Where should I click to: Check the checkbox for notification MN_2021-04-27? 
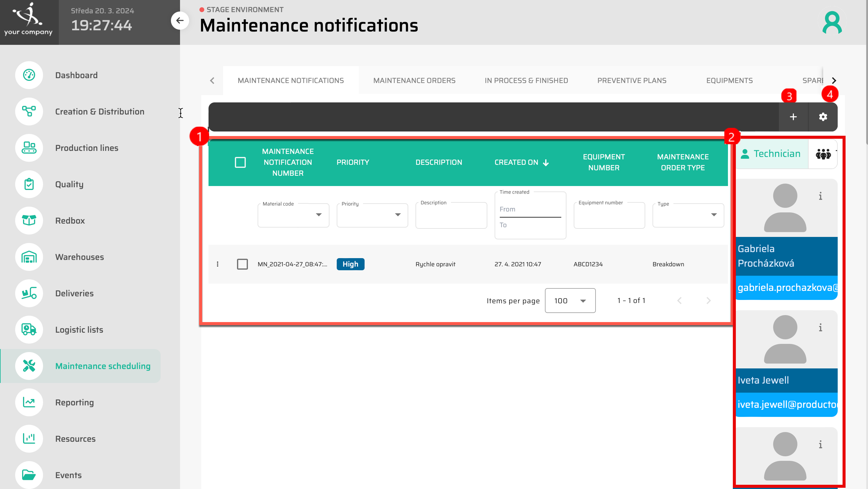tap(242, 264)
